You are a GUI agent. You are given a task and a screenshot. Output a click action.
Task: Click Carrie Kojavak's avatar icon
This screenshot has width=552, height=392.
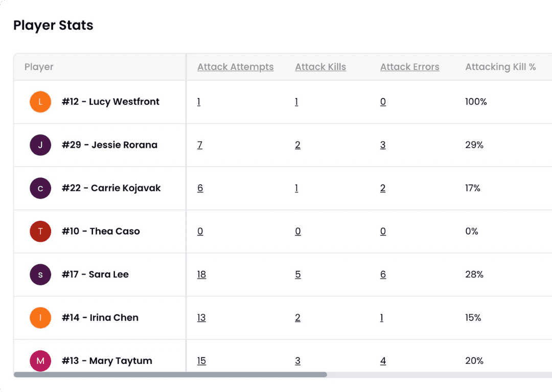click(x=40, y=188)
